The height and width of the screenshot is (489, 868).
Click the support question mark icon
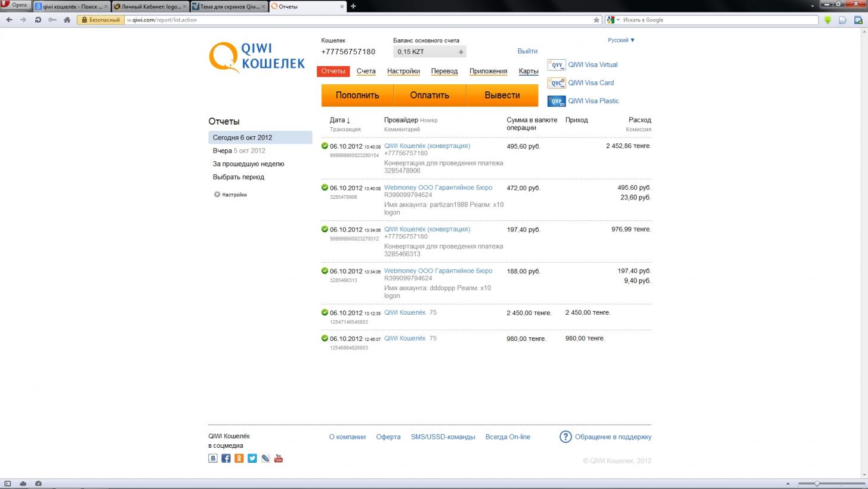tap(566, 437)
